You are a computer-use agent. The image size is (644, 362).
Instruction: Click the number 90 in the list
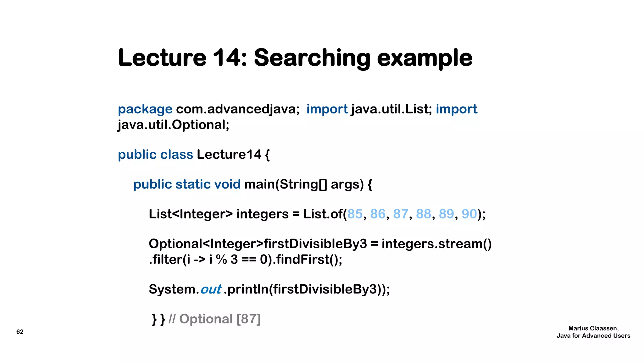(x=469, y=214)
